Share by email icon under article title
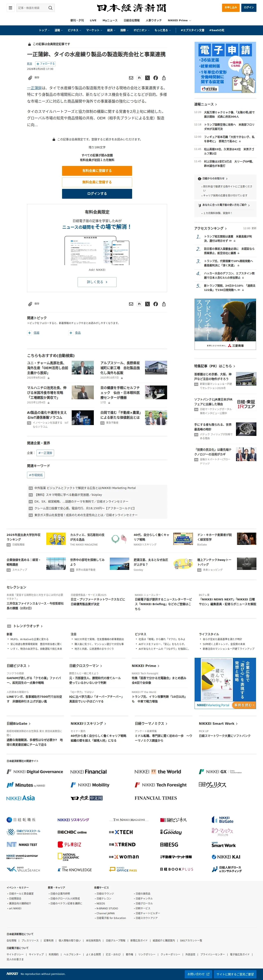This screenshot has width=263, height=980. [x=131, y=78]
